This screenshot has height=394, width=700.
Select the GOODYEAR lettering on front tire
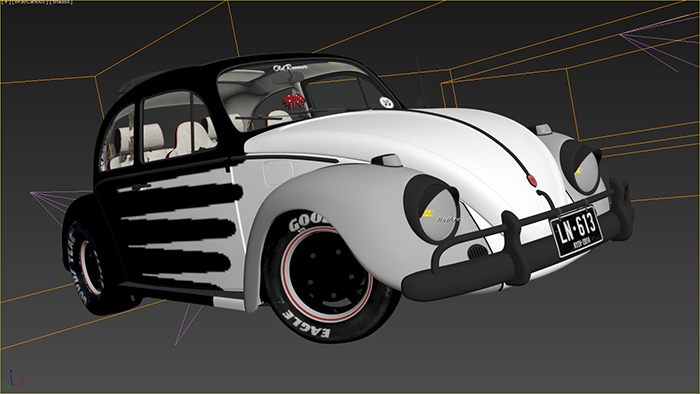point(308,222)
